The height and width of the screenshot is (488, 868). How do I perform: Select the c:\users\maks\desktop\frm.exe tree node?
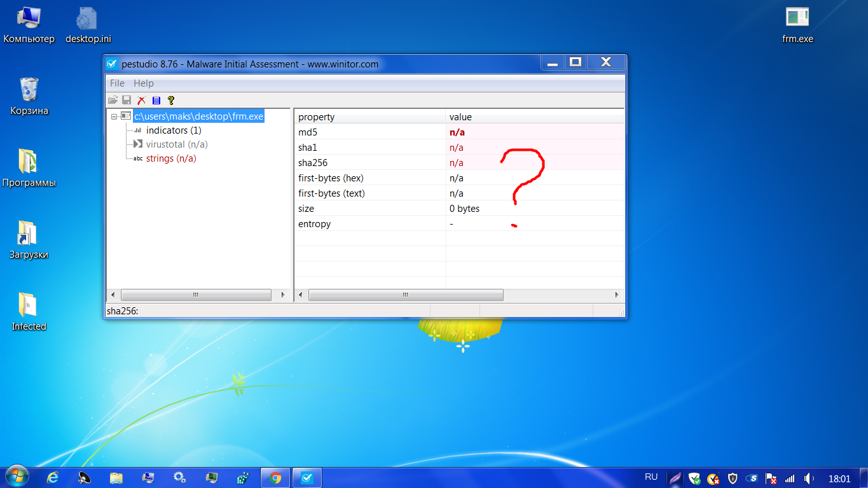tap(198, 116)
